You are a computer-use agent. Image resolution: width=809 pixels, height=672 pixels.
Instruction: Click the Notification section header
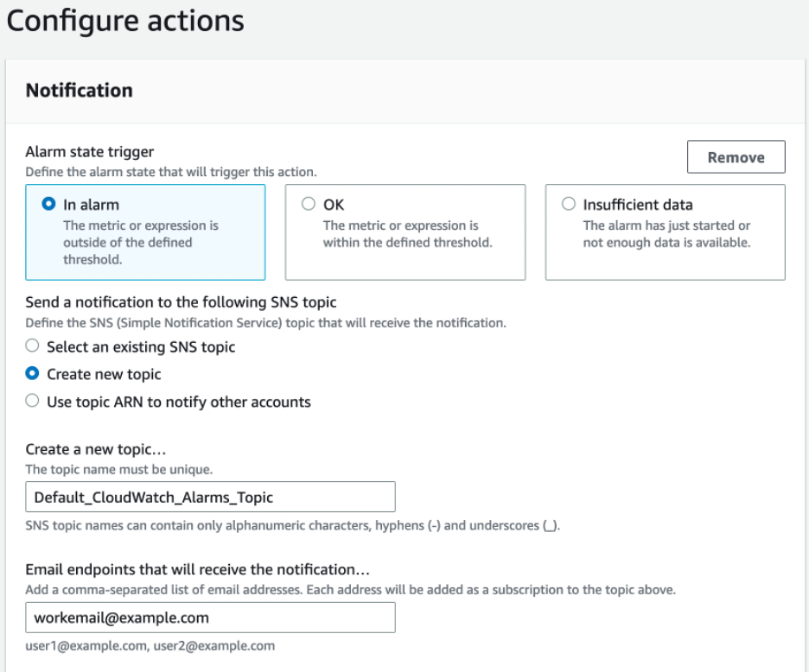coord(79,90)
